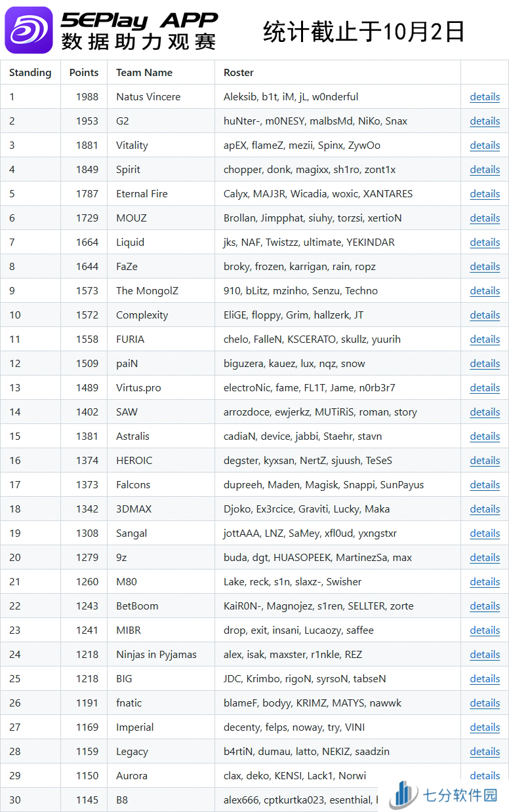
Task: Click the watermark logo icon at bottom right
Action: click(x=403, y=795)
